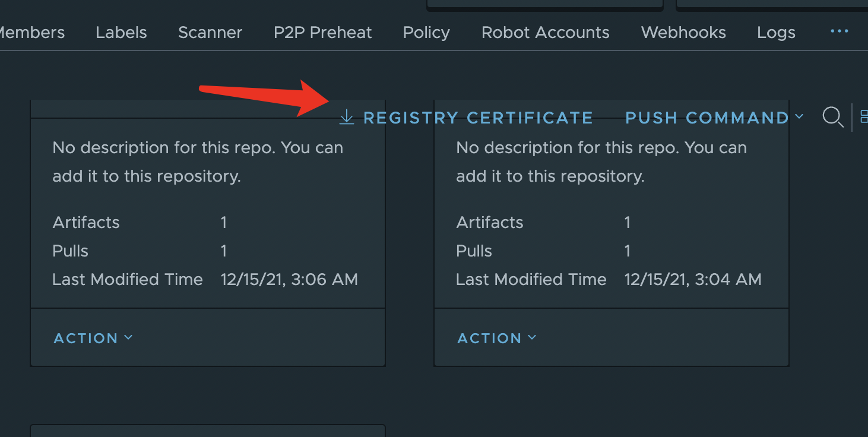Click the chevron next to Push Command
Viewport: 868px width, 437px height.
pos(800,117)
